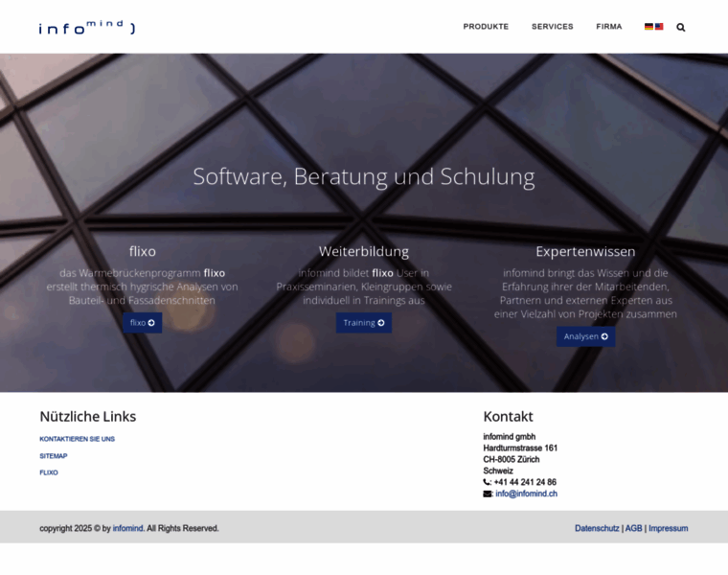
Task: Open the search magnifier icon
Action: (x=681, y=28)
